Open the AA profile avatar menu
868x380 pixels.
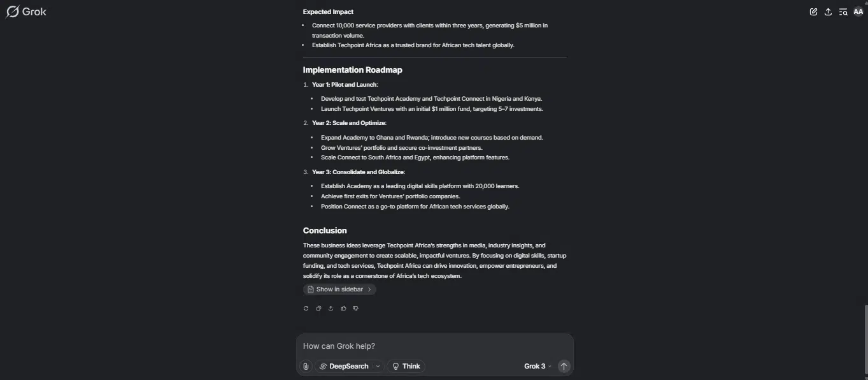pos(858,11)
